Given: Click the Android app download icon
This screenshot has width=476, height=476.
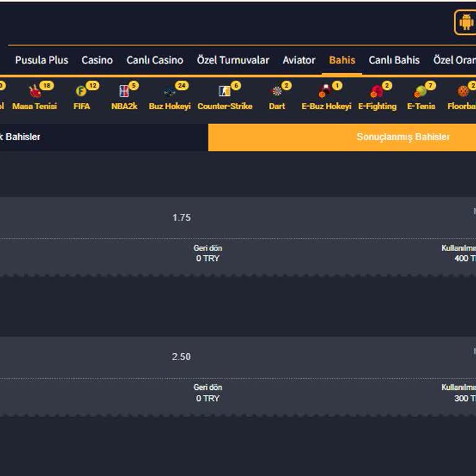Looking at the screenshot, I should click(465, 22).
